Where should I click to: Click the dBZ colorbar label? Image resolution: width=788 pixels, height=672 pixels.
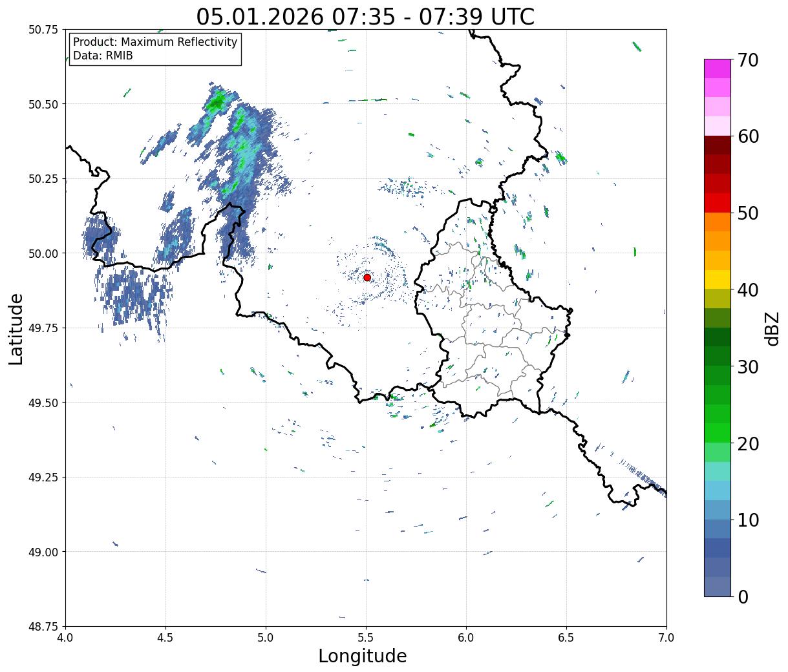pyautogui.click(x=772, y=328)
